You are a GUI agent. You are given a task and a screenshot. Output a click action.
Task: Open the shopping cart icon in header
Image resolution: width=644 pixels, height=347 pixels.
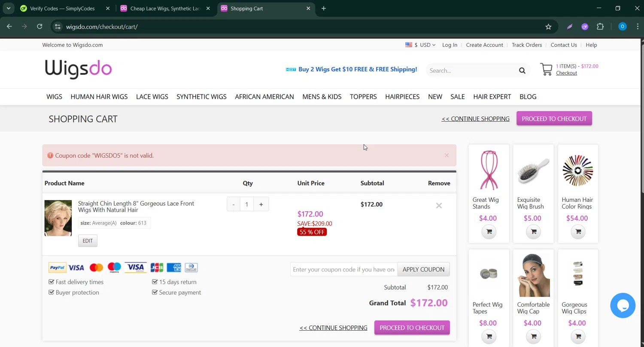(x=546, y=70)
